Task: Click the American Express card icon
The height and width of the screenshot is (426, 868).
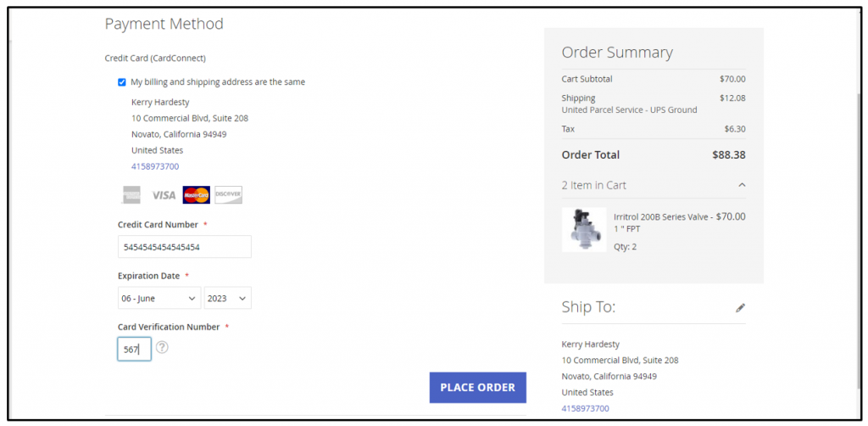Action: click(x=131, y=195)
